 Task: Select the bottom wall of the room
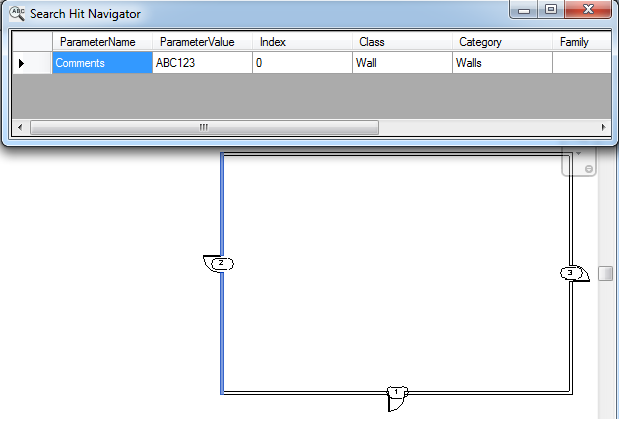pyautogui.click(x=308, y=393)
